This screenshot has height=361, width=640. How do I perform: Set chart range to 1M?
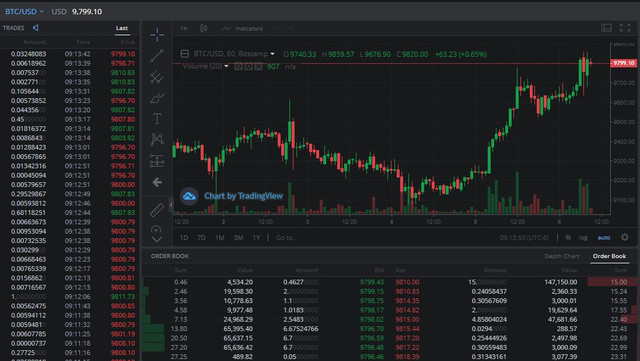tap(220, 237)
